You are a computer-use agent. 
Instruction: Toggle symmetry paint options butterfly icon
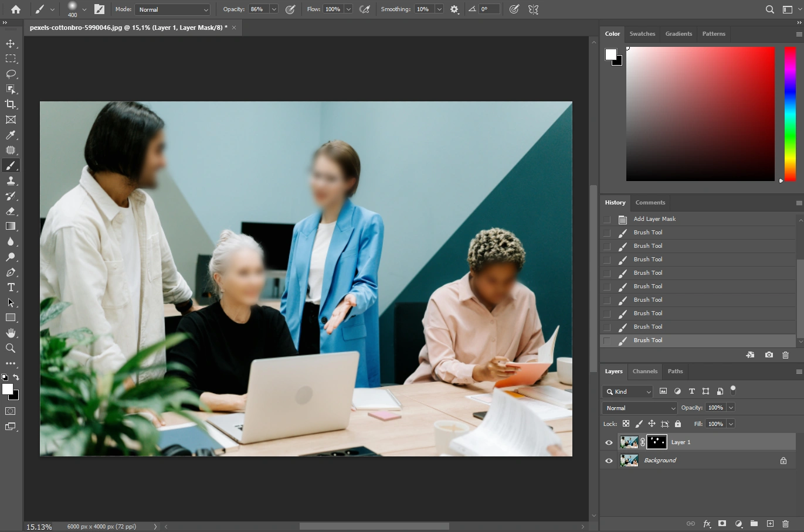[533, 9]
